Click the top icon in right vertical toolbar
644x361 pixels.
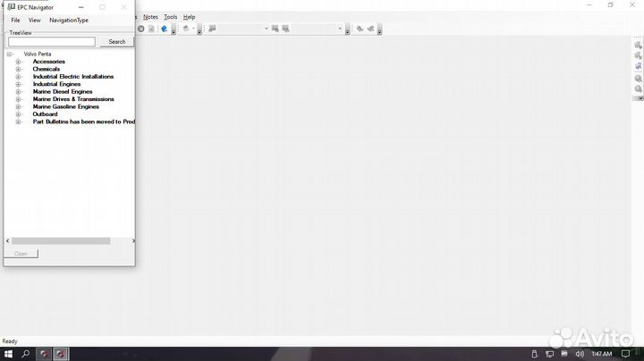tap(638, 44)
